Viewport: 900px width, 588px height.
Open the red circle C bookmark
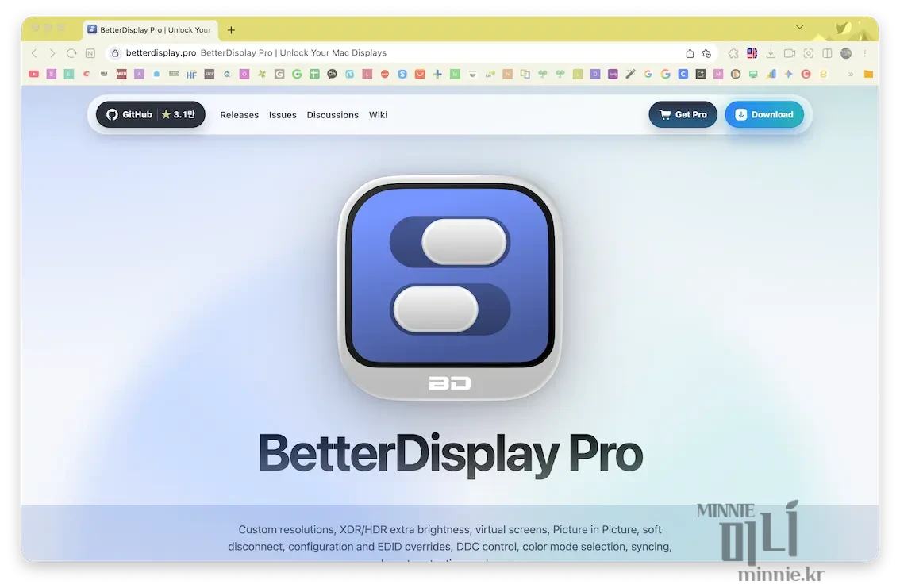(806, 74)
